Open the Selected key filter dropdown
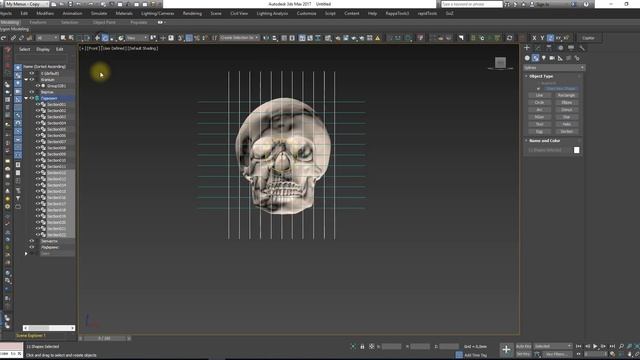 click(x=553, y=346)
